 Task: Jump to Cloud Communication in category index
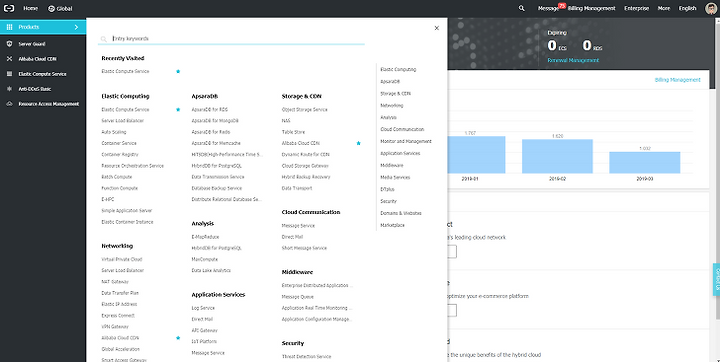[402, 129]
